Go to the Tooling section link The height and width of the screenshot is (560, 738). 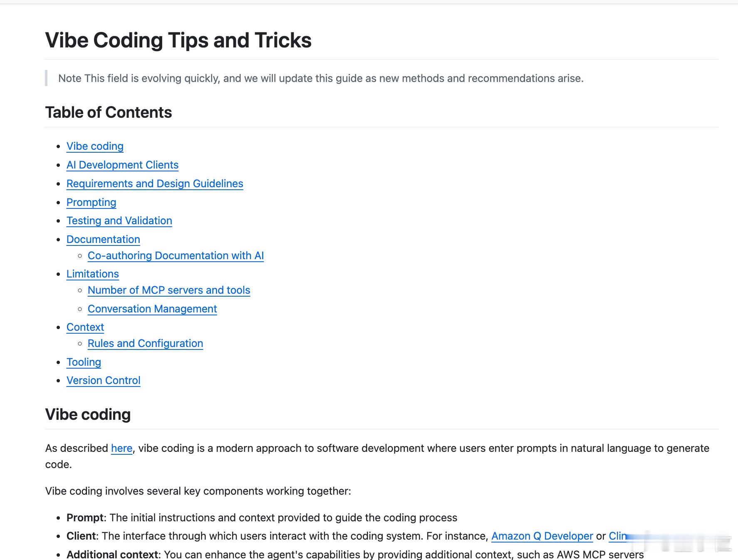click(x=84, y=362)
